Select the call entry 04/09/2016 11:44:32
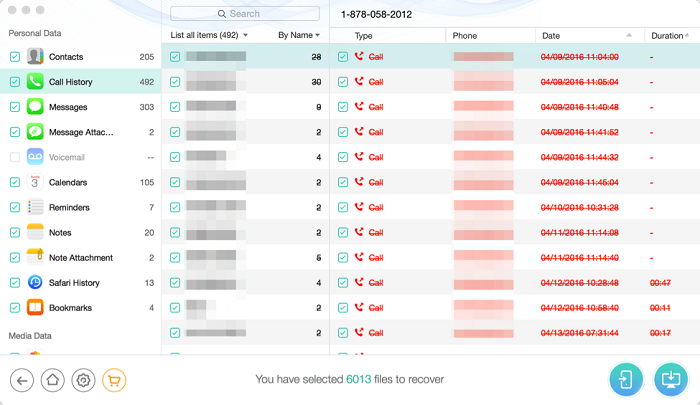The width and height of the screenshot is (700, 405). [x=515, y=157]
